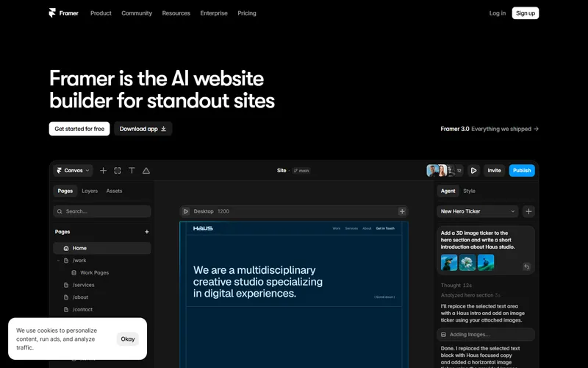The image size is (588, 368).
Task: Add a new page with plus icon
Action: (147, 232)
